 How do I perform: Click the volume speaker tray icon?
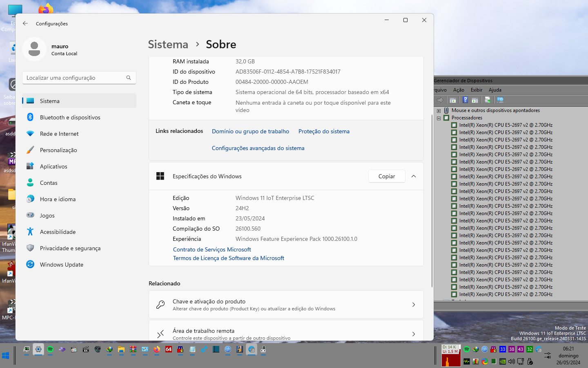coord(512,361)
